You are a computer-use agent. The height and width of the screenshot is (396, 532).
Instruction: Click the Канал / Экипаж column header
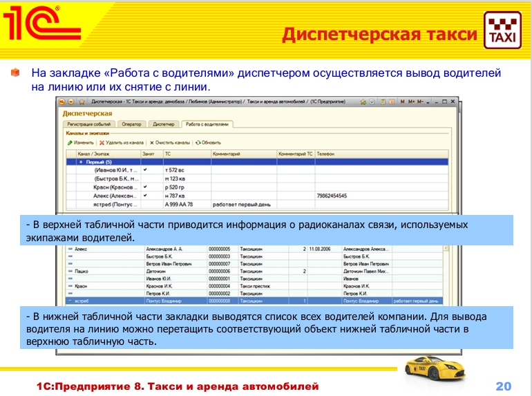coord(90,153)
